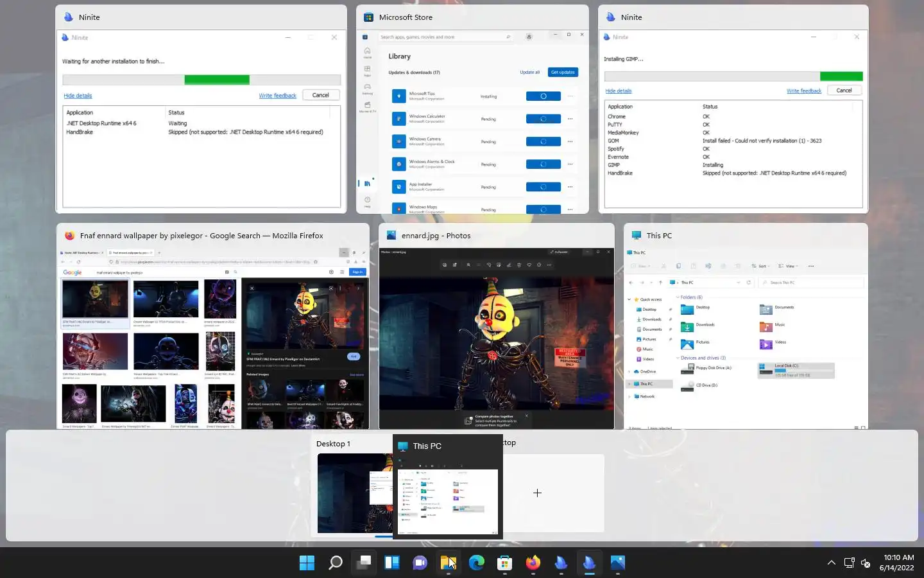The height and width of the screenshot is (578, 924).
Task: Click the small This PC taskbar preview popup
Action: [448, 487]
